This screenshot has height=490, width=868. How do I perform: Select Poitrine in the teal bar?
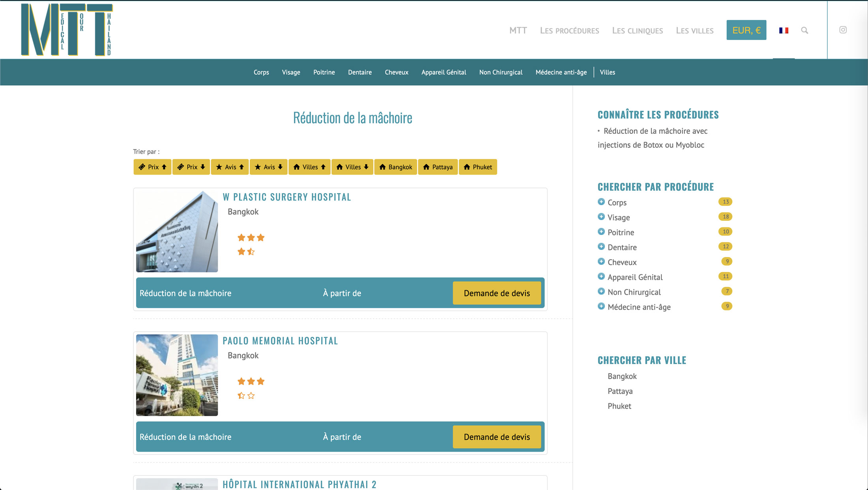(324, 72)
